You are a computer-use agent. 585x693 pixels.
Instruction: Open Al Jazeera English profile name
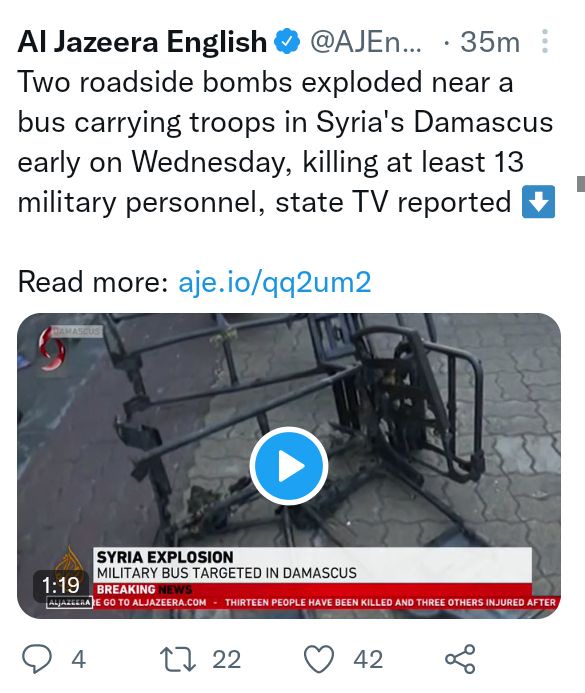pos(142,42)
